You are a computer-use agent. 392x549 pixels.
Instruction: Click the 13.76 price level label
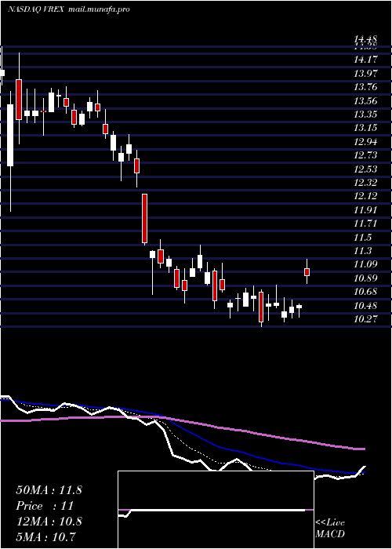pos(365,88)
